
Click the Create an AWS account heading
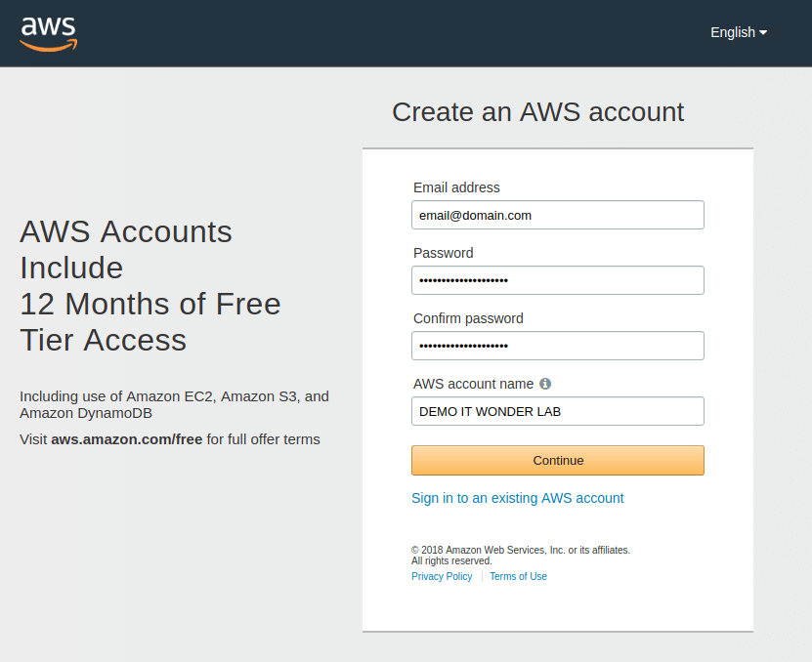coord(537,112)
